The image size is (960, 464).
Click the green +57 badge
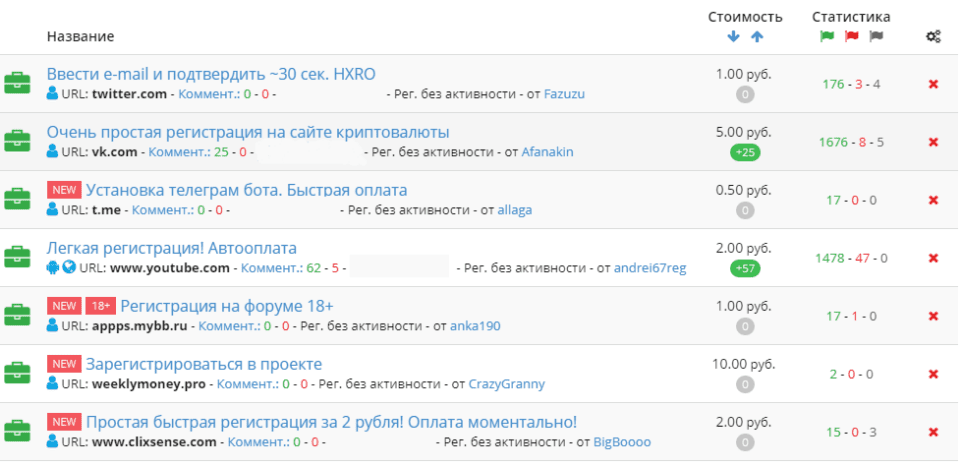pyautogui.click(x=744, y=268)
